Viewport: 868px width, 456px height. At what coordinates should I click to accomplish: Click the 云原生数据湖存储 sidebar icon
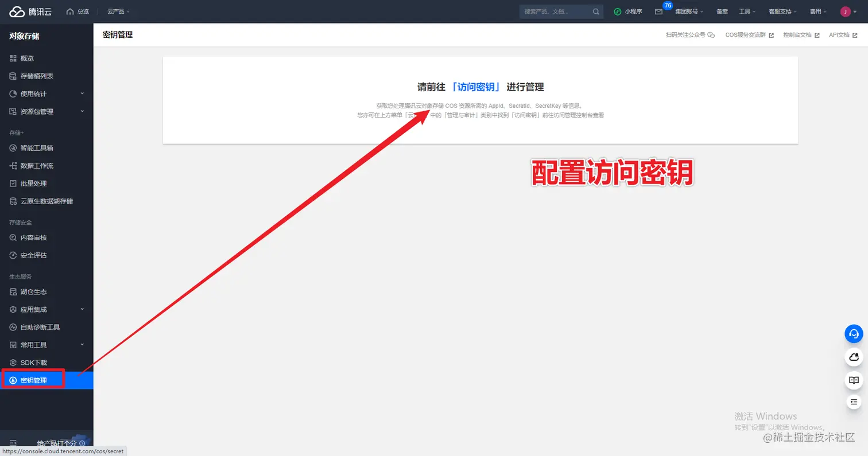pos(13,201)
